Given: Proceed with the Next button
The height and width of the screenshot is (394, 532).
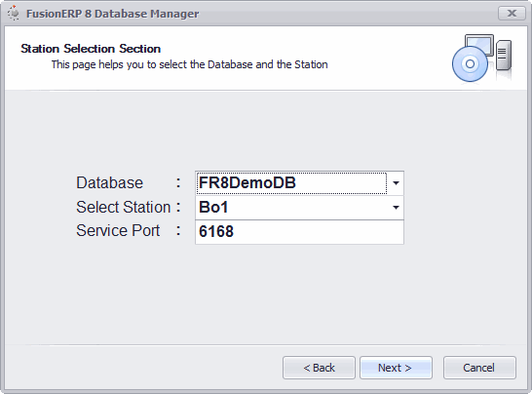Looking at the screenshot, I should pos(396,368).
